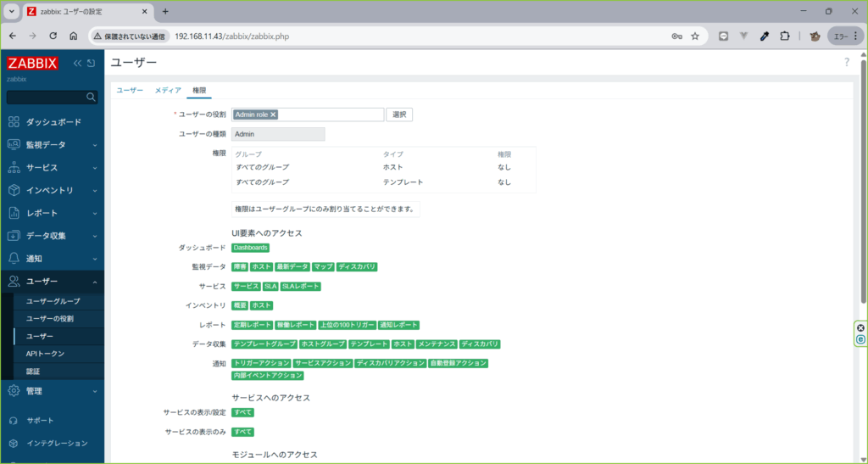Expand the データ収集 sidebar menu
This screenshot has height=464, width=868.
(53, 236)
